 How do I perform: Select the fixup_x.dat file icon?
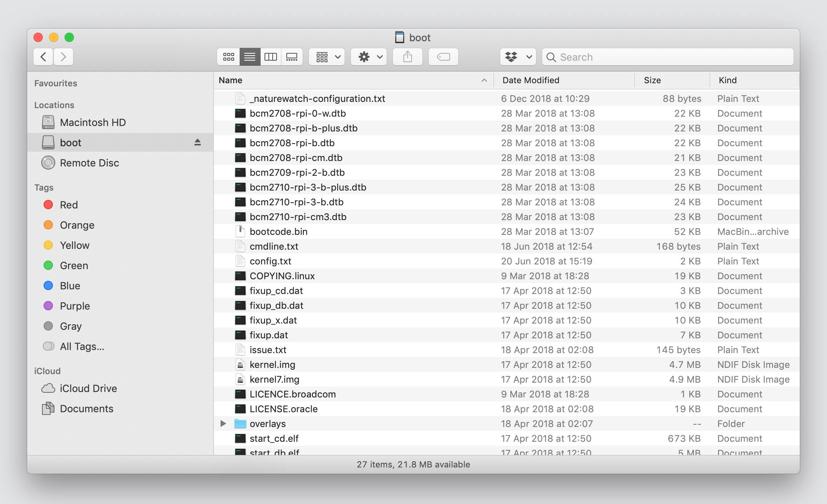[x=240, y=320]
